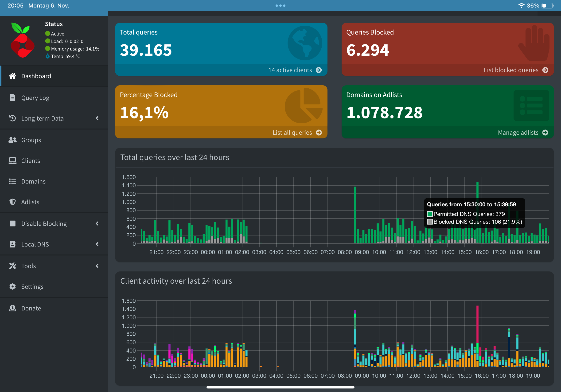561x392 pixels.
Task: Tap the three-dot multitasking control at top
Action: point(280,6)
